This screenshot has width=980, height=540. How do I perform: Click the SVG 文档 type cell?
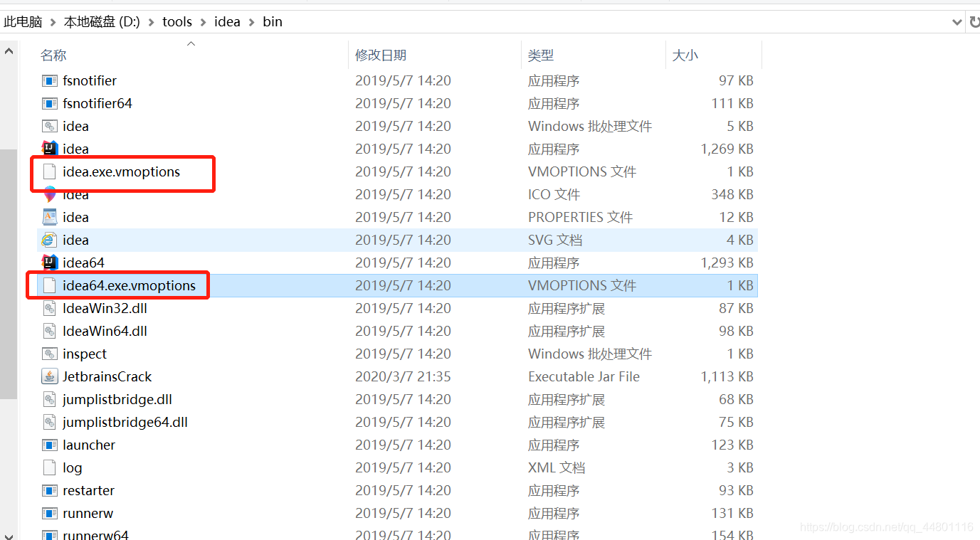tap(555, 240)
